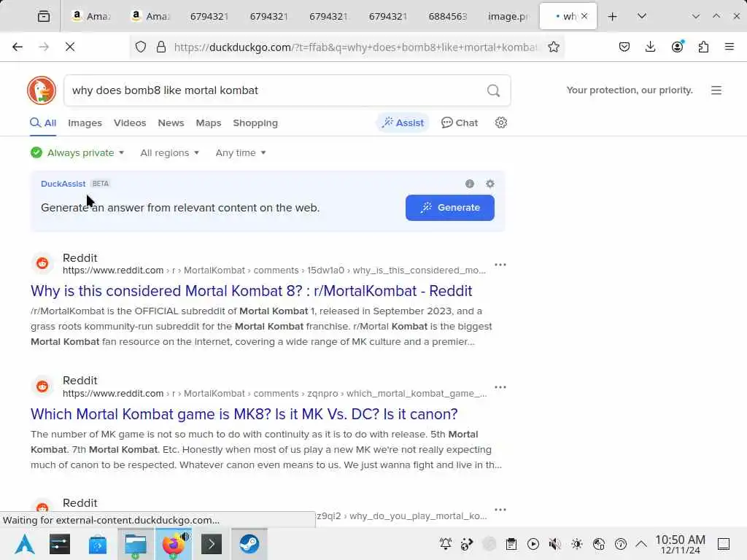The image size is (747, 560).
Task: Open search settings gear next to Chat
Action: (500, 122)
